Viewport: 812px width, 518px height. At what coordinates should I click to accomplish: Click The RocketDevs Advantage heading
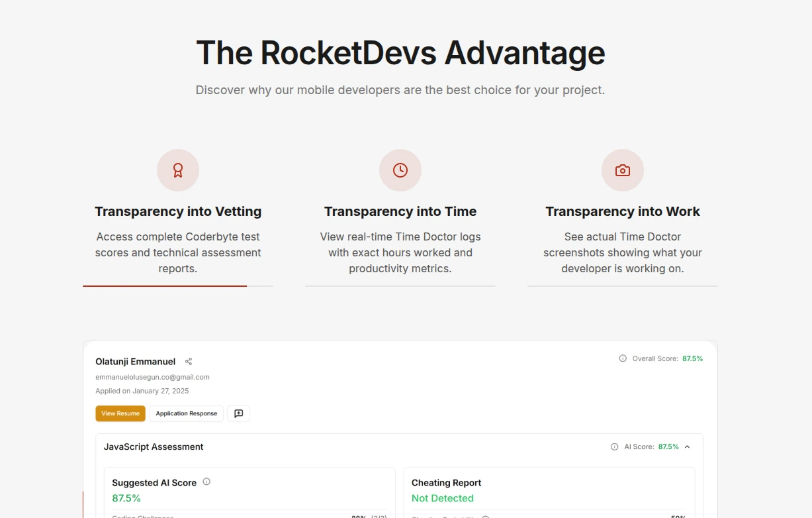tap(400, 53)
